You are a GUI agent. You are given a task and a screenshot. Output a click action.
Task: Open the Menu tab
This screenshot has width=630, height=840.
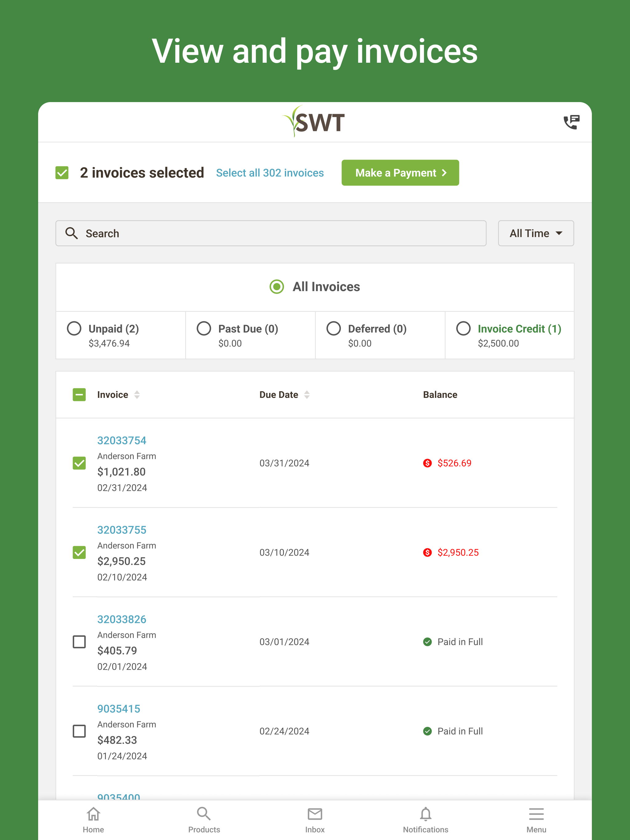click(x=536, y=820)
